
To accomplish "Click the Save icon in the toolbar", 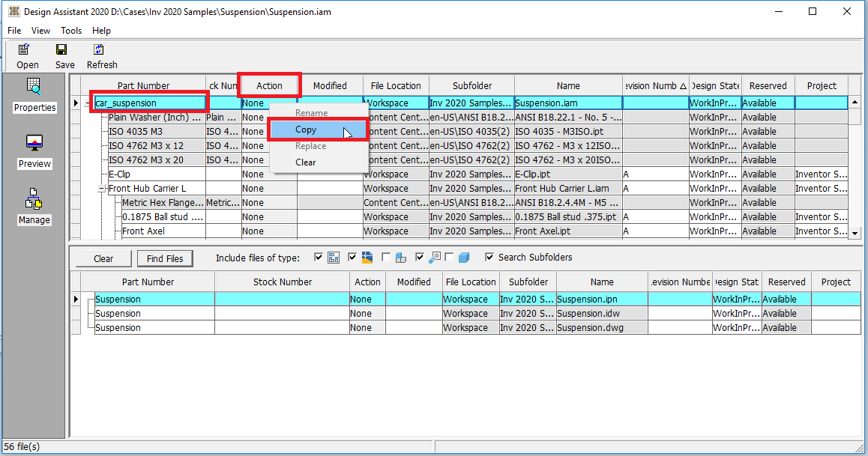I will pyautogui.click(x=63, y=55).
